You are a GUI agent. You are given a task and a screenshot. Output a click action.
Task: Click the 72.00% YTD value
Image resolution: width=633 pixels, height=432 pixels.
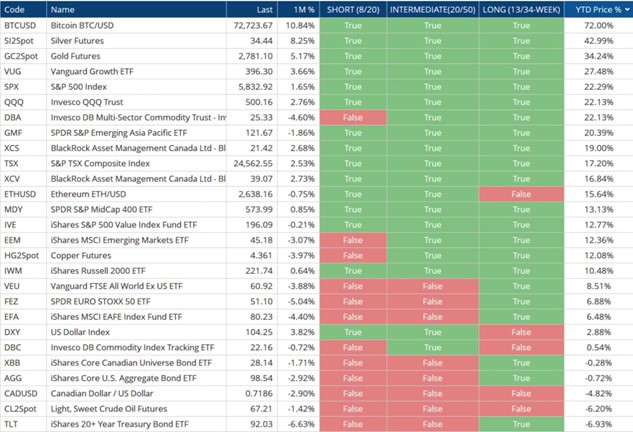click(599, 25)
